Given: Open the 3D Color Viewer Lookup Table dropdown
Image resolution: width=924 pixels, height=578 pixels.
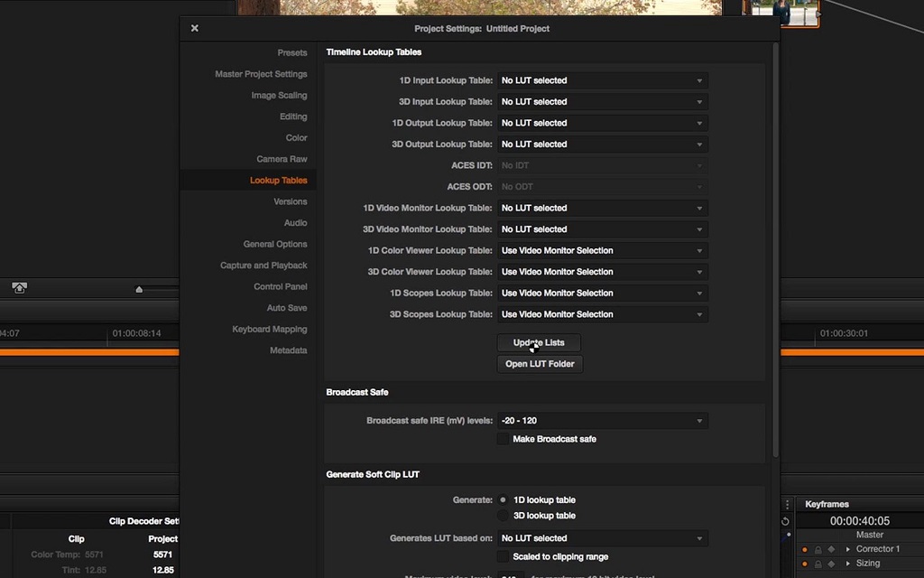Looking at the screenshot, I should coord(602,271).
